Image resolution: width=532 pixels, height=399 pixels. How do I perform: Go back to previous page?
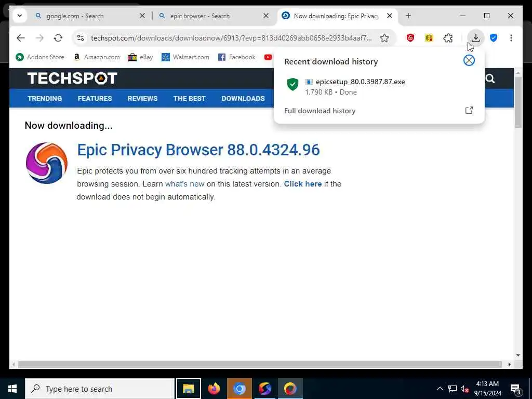tap(21, 38)
